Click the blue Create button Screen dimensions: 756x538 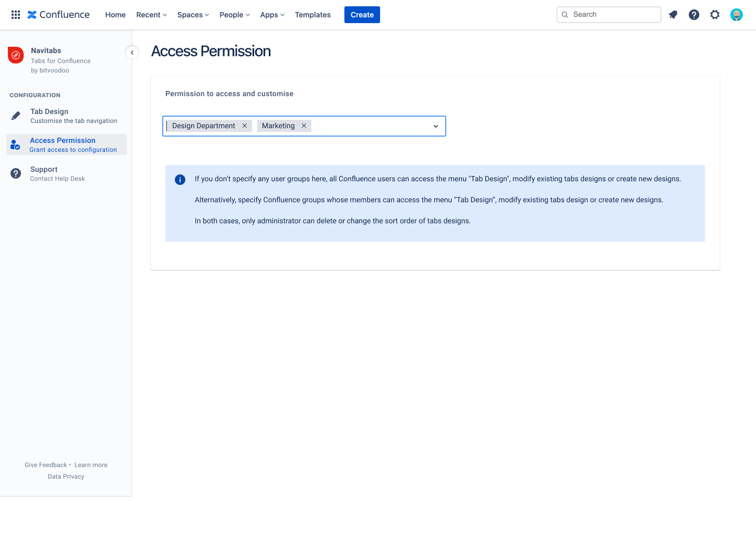point(362,15)
